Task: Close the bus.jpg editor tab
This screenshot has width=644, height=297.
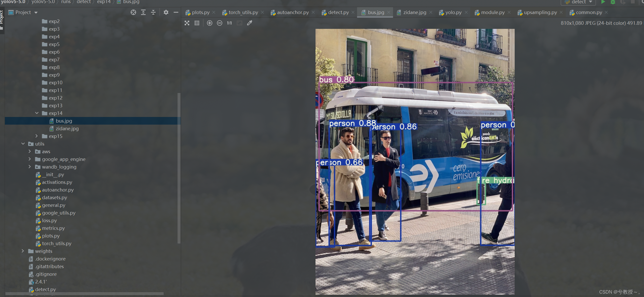Action: tap(388, 12)
